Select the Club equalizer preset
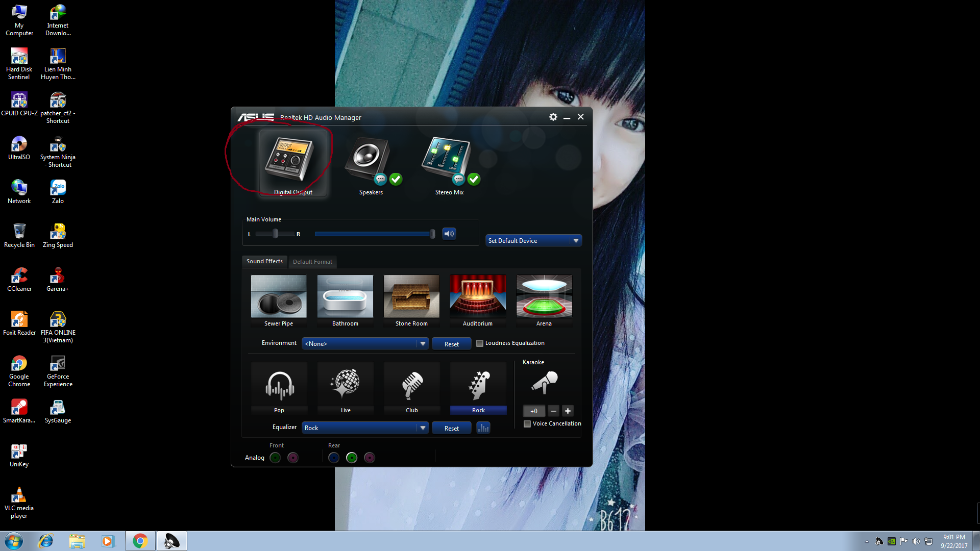Image resolution: width=980 pixels, height=551 pixels. coord(411,386)
